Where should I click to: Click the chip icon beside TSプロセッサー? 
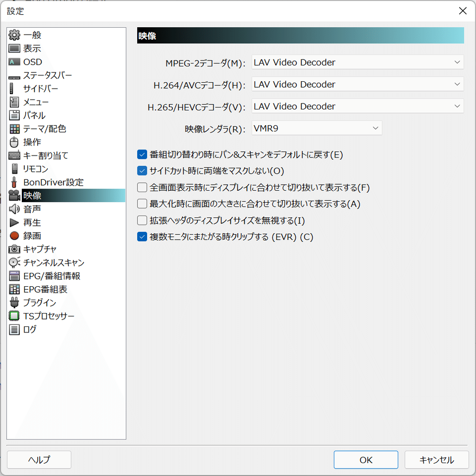tap(14, 316)
